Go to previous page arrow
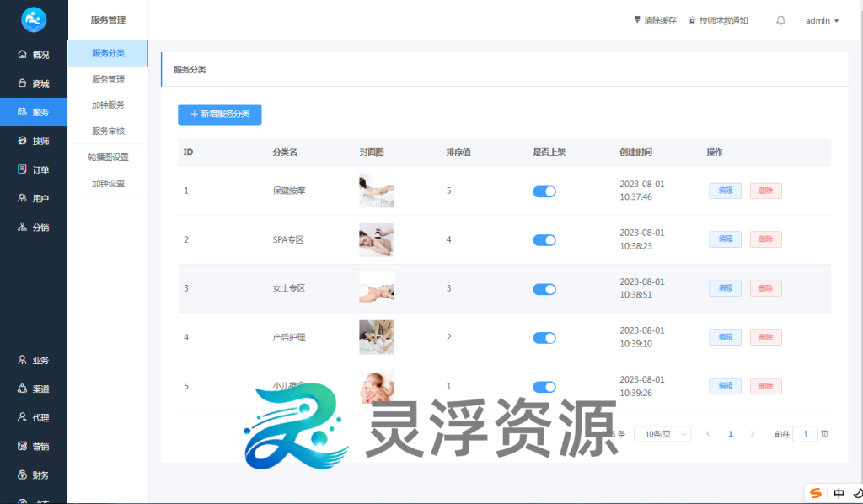Viewport: 863px width, 504px height. [708, 434]
